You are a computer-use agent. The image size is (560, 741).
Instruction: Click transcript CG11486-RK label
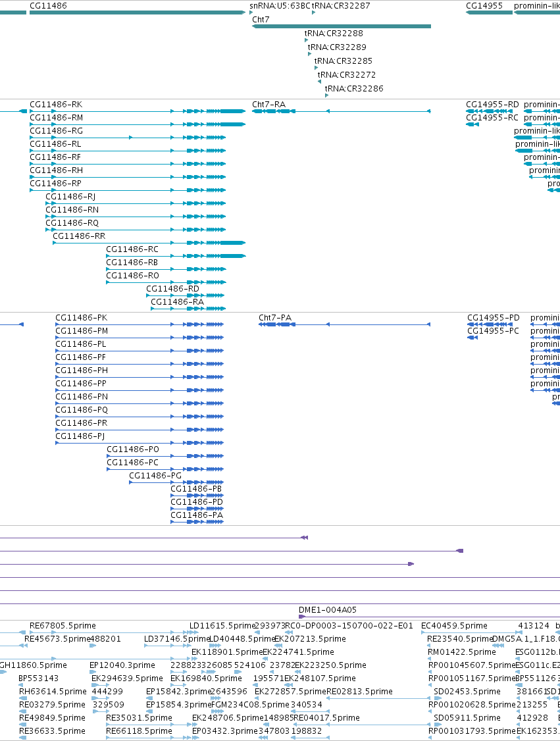point(56,105)
